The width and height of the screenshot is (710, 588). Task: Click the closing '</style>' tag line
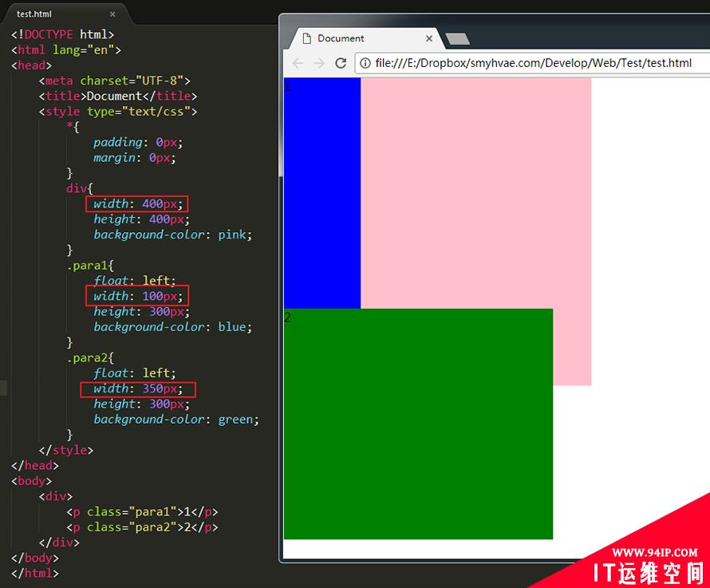tap(66, 450)
